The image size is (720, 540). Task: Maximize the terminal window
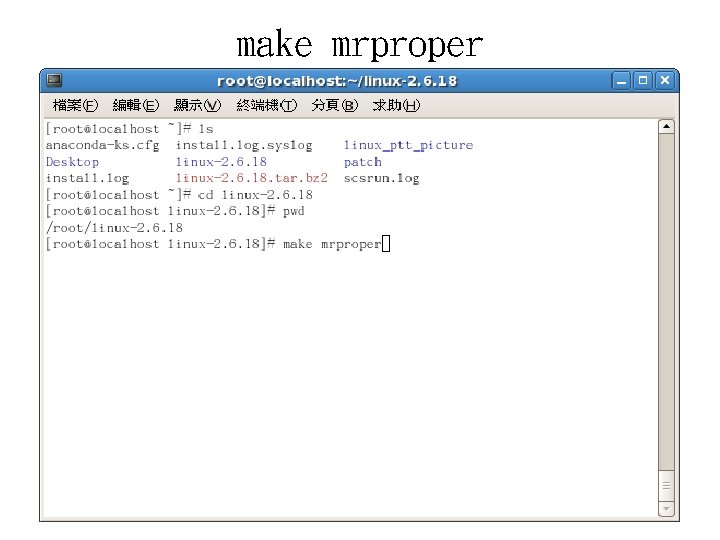pos(643,81)
